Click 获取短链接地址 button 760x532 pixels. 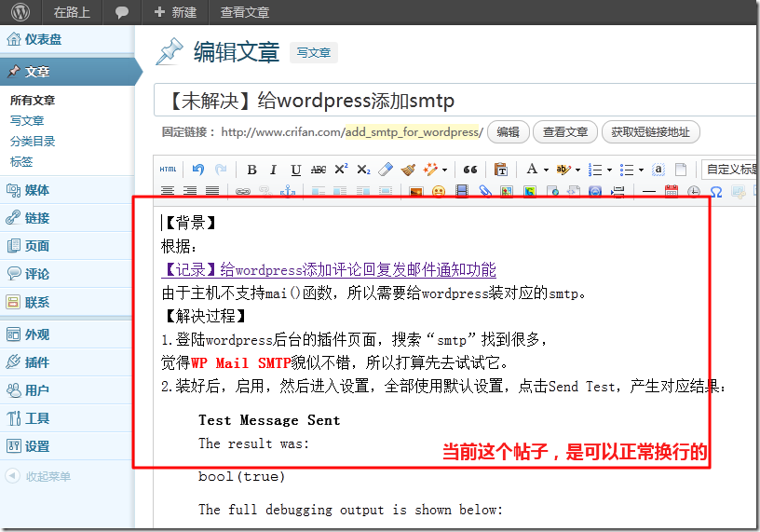point(650,132)
